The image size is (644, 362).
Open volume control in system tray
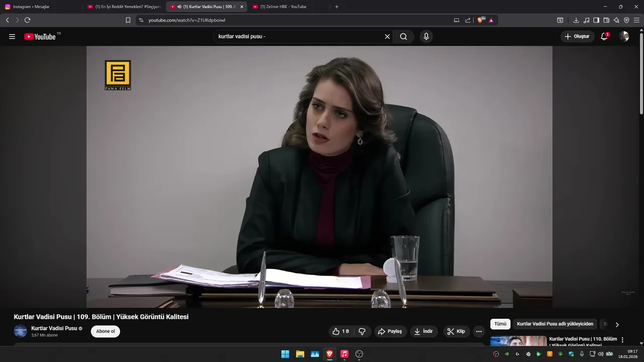(601, 354)
